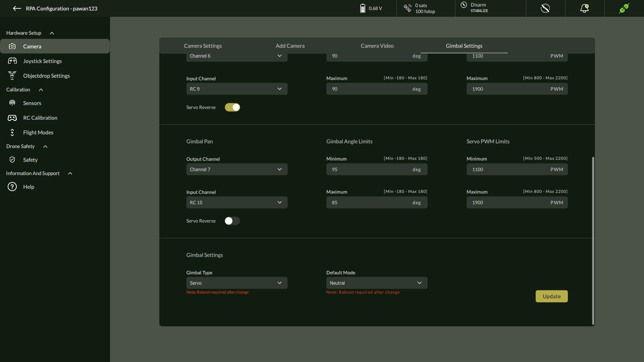Select the Gimbal Settings tab
Image resolution: width=644 pixels, height=362 pixels.
pos(464,46)
